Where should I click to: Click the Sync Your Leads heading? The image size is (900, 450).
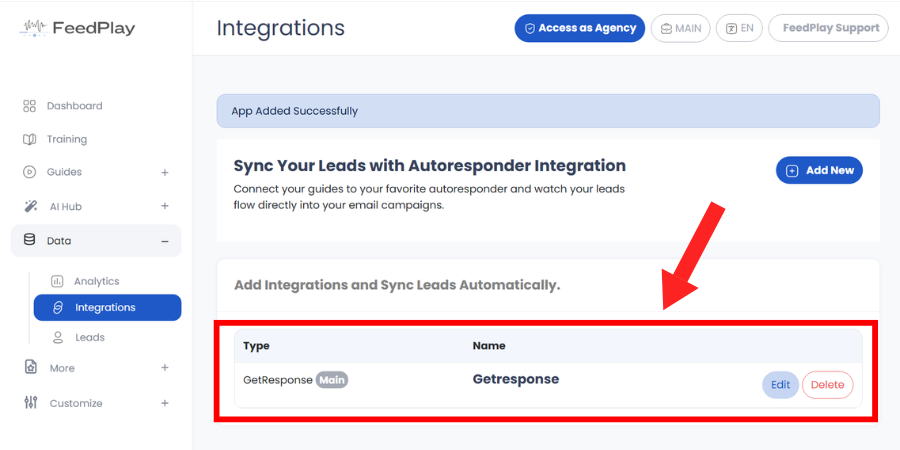tap(430, 166)
